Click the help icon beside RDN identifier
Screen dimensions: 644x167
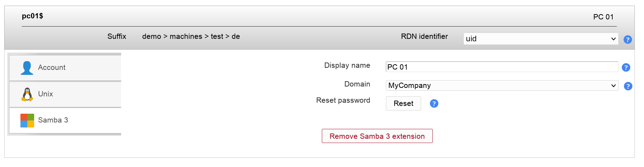click(627, 40)
